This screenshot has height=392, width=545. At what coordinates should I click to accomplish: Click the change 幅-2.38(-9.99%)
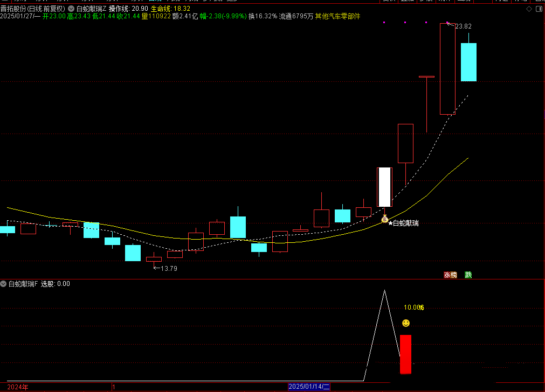223,16
